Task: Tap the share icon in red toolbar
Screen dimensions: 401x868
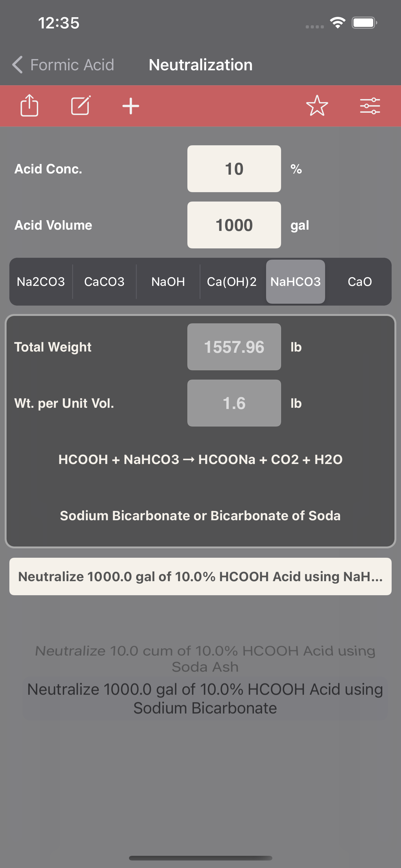Action: click(29, 106)
